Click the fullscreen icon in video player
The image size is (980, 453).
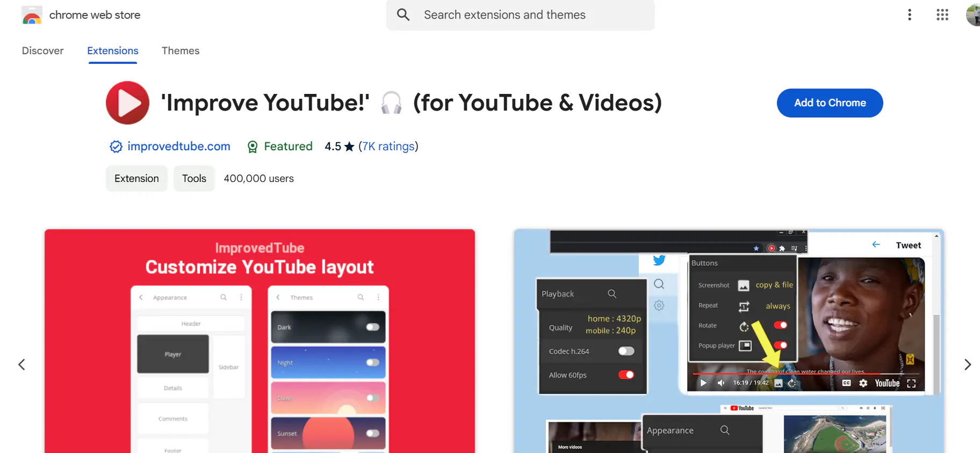coord(911,383)
